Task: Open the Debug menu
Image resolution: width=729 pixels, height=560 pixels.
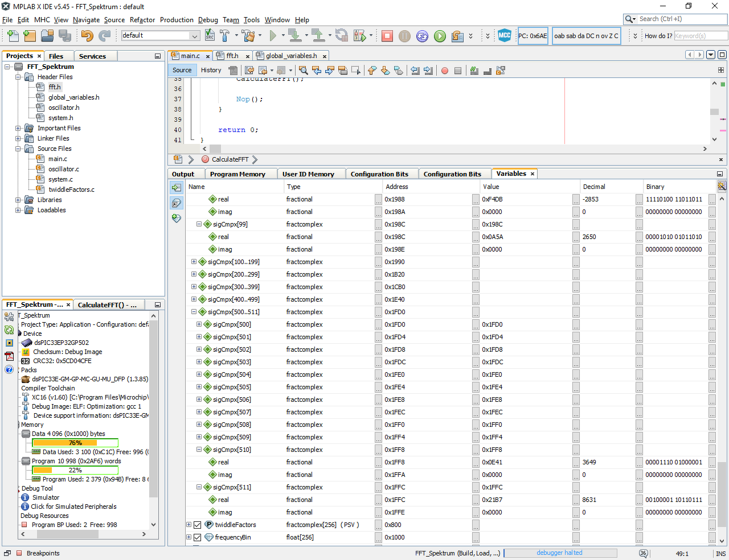Action: click(x=208, y=20)
